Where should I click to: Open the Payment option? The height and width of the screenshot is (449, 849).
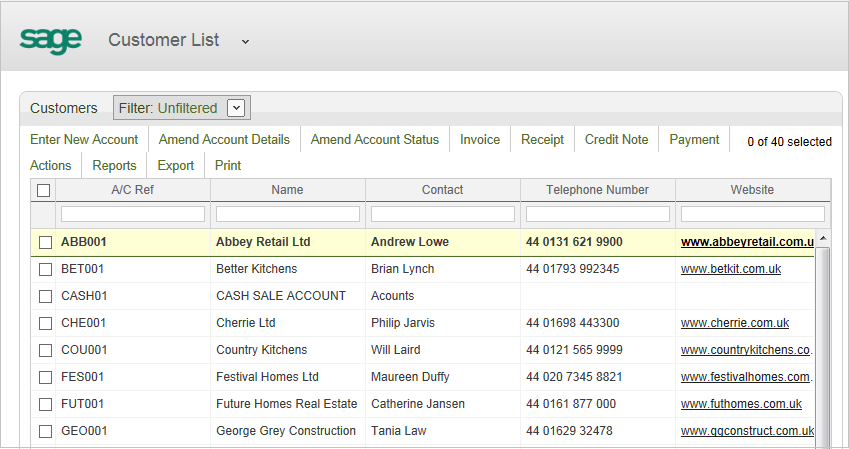click(694, 140)
